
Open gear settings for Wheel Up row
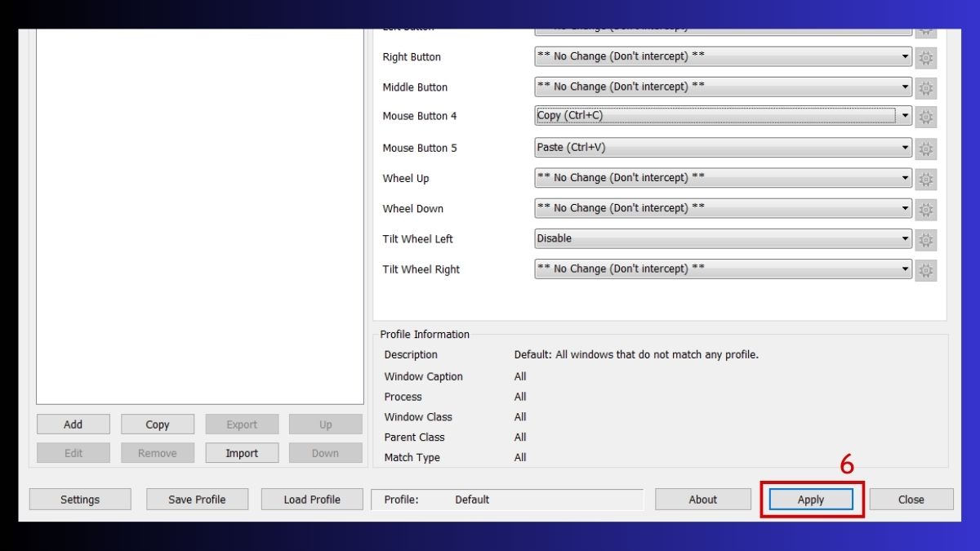pyautogui.click(x=926, y=180)
